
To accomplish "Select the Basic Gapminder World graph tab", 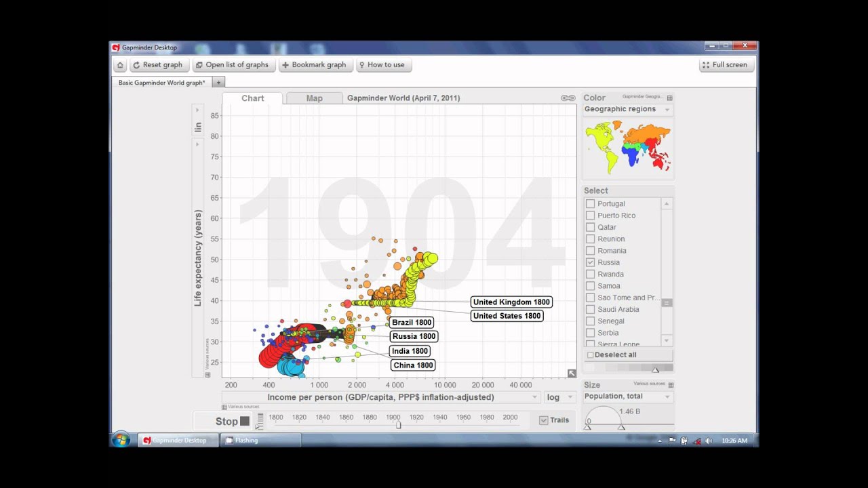I will (x=161, y=83).
